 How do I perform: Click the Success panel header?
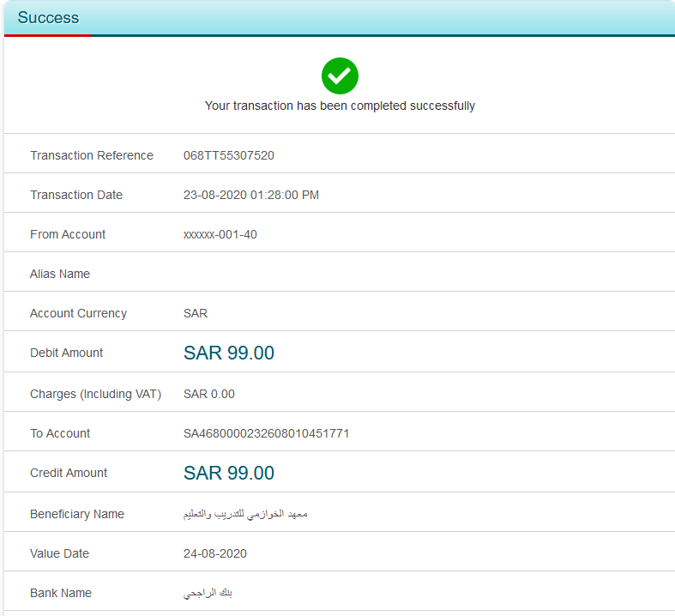click(48, 17)
